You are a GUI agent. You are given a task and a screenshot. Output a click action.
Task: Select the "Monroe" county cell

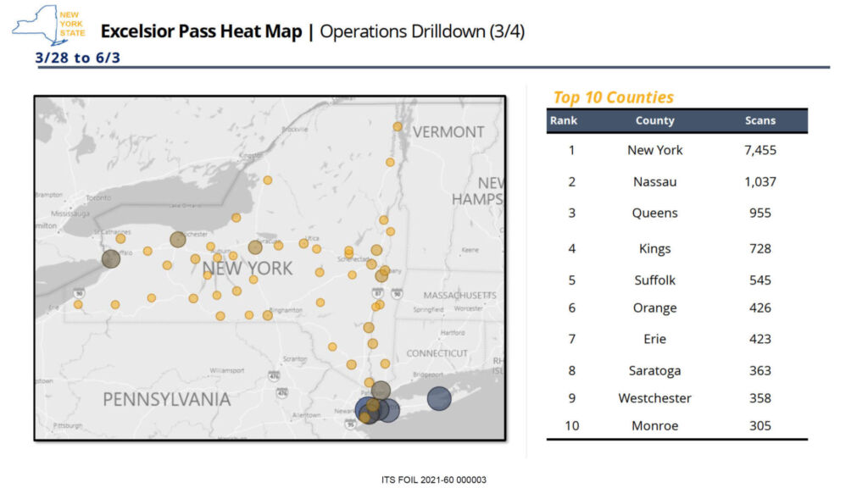tap(655, 425)
